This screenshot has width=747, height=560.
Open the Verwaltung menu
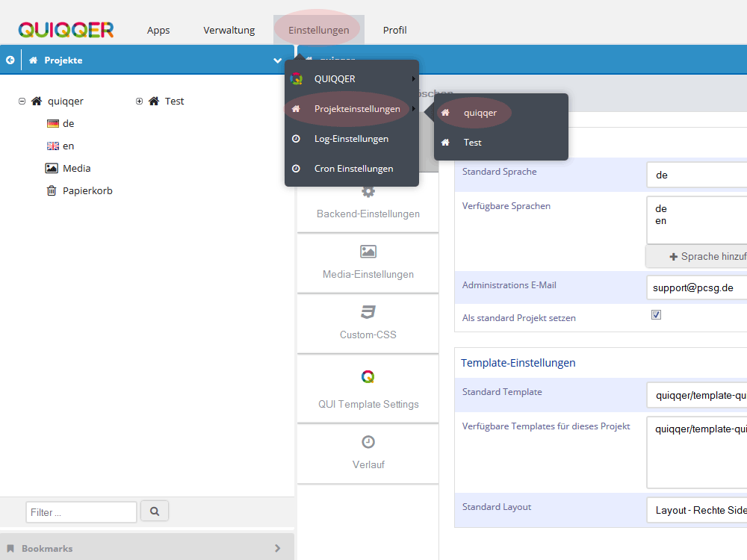pyautogui.click(x=229, y=30)
